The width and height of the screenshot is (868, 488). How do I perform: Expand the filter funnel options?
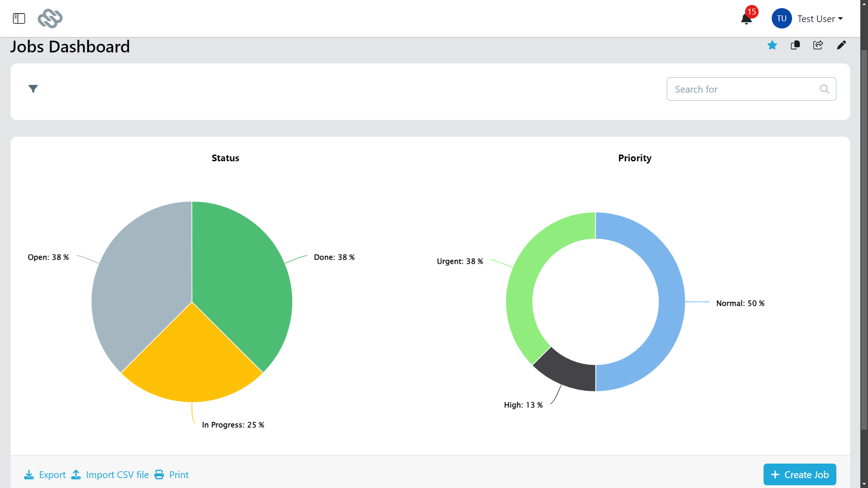coord(33,89)
